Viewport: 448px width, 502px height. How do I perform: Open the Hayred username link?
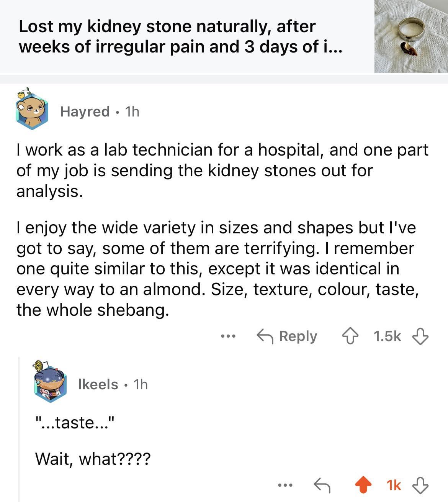point(85,112)
